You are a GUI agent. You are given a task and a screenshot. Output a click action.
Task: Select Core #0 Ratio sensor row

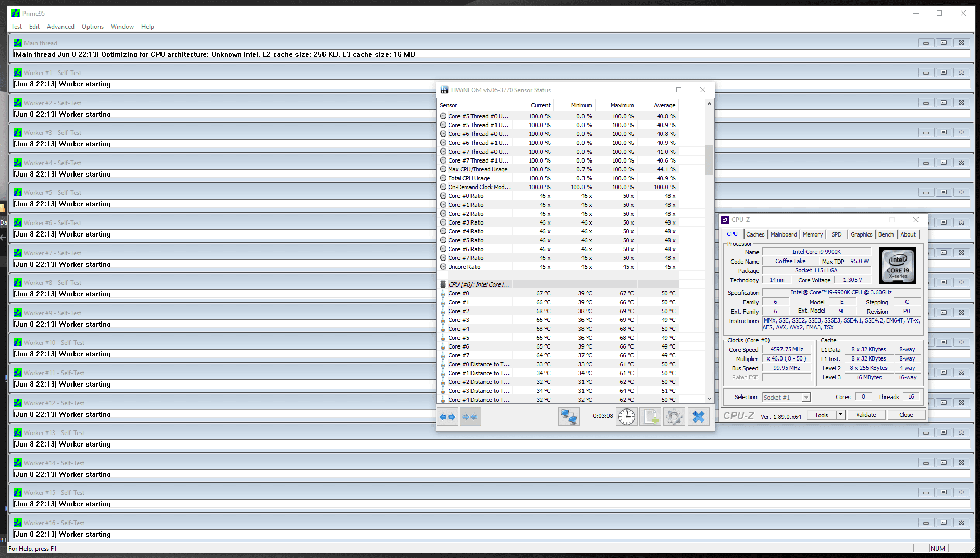(x=557, y=196)
